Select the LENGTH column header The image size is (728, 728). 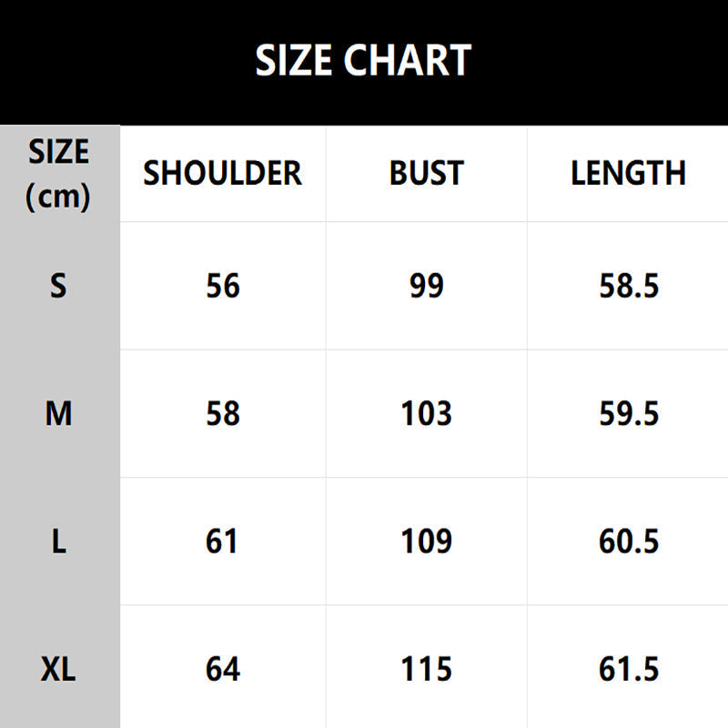click(628, 173)
